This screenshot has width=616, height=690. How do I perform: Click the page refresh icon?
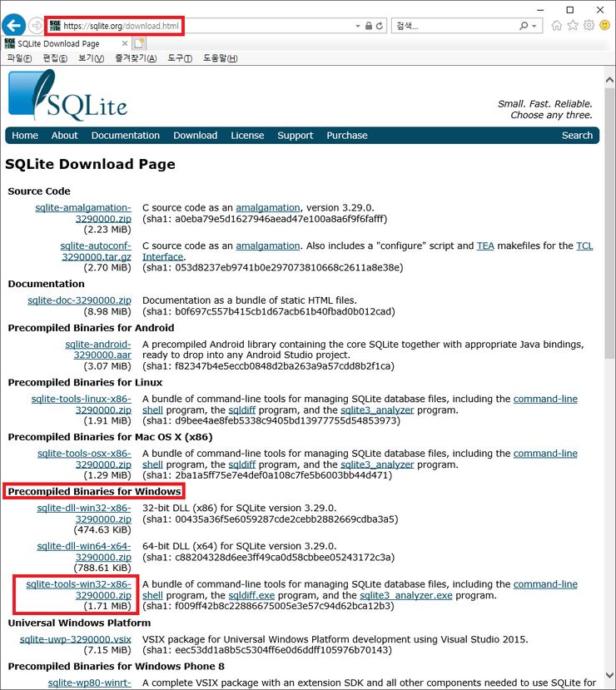(380, 27)
